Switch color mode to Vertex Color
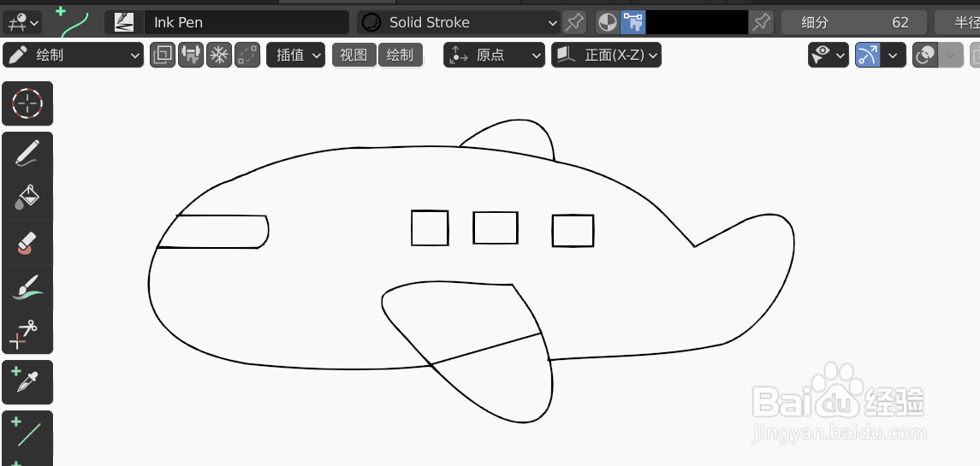The height and width of the screenshot is (466, 980). [x=633, y=22]
